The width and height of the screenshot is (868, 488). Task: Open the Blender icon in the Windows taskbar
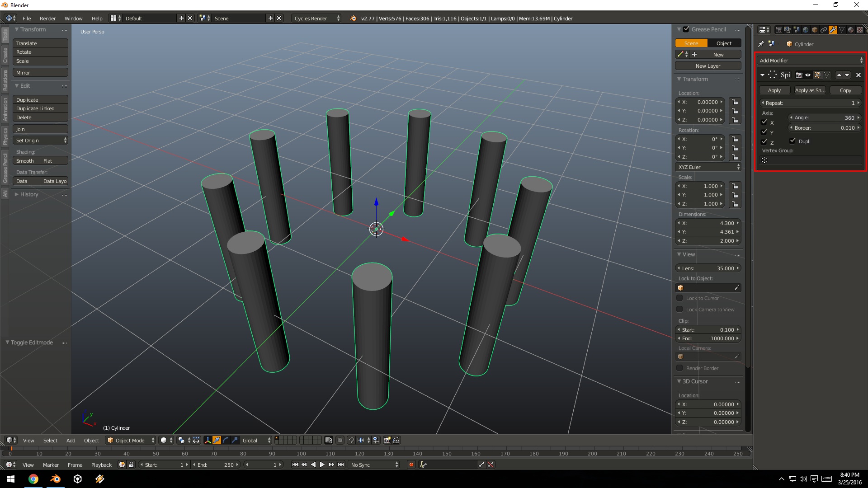pos(56,479)
